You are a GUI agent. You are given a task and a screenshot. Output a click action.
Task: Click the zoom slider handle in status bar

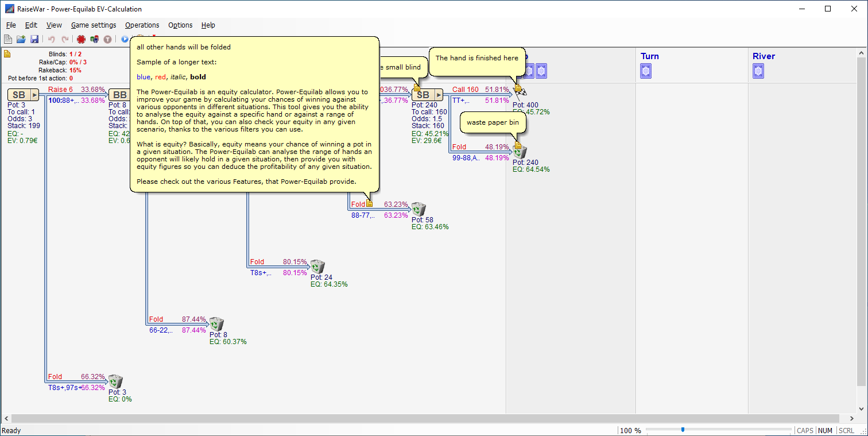pyautogui.click(x=683, y=430)
